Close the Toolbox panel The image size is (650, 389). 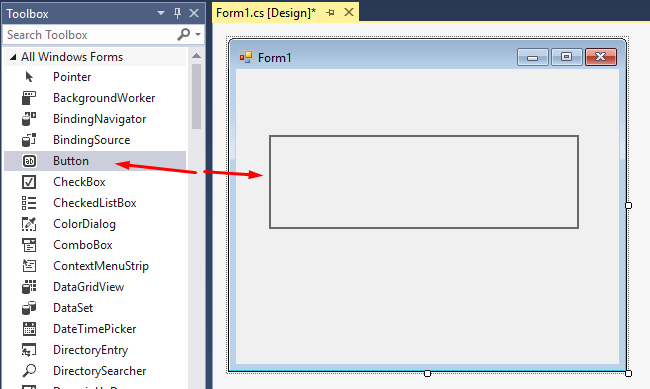pyautogui.click(x=194, y=13)
